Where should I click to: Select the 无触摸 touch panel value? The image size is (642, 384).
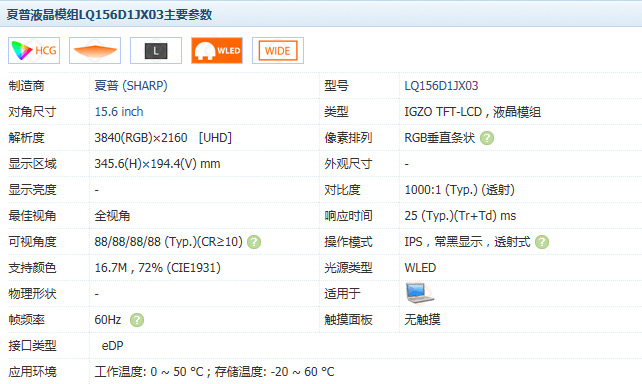[x=423, y=320]
